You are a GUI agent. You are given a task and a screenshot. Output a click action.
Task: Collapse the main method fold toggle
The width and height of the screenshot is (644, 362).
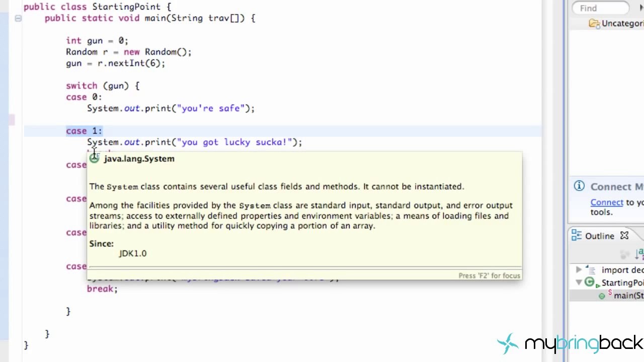tap(18, 19)
